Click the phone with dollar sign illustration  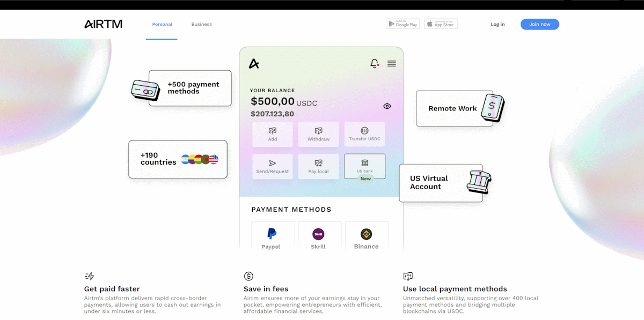(492, 107)
